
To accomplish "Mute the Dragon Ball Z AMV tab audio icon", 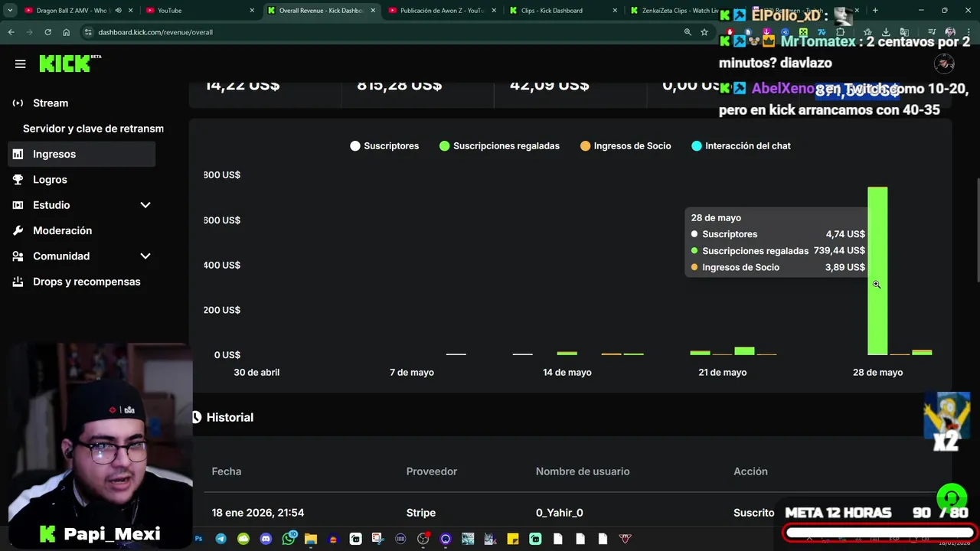I will coord(118,11).
